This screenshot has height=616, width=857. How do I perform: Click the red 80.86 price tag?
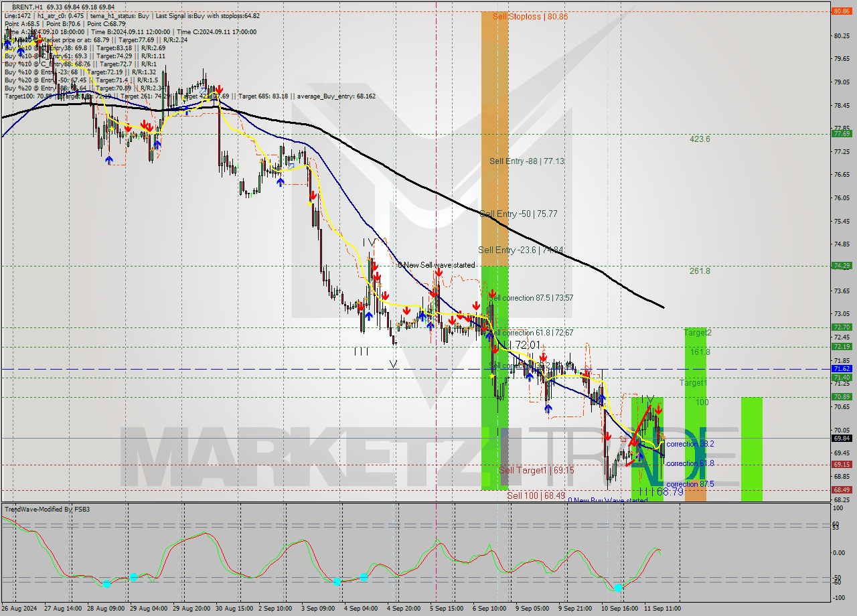841,11
